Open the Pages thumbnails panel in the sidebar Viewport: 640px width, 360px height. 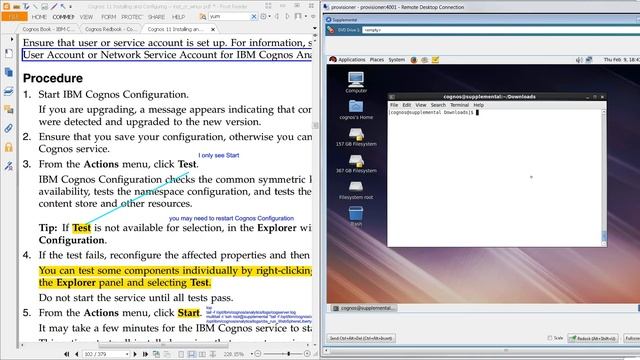coord(9,72)
